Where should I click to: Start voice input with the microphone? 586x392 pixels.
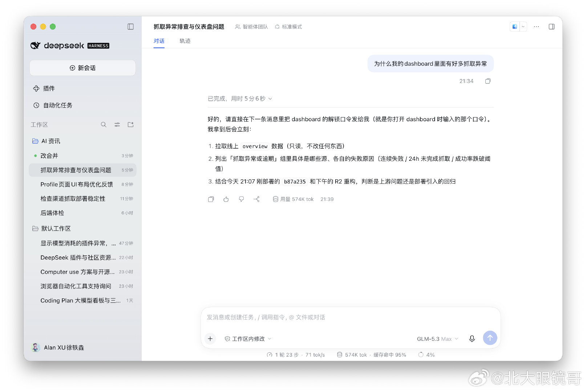pos(472,339)
